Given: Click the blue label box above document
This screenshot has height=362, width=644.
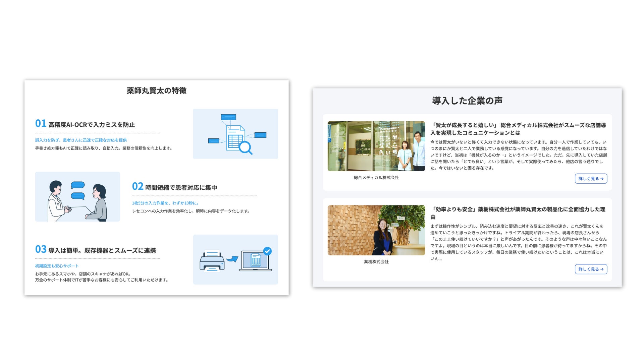Looking at the screenshot, I should [228, 117].
